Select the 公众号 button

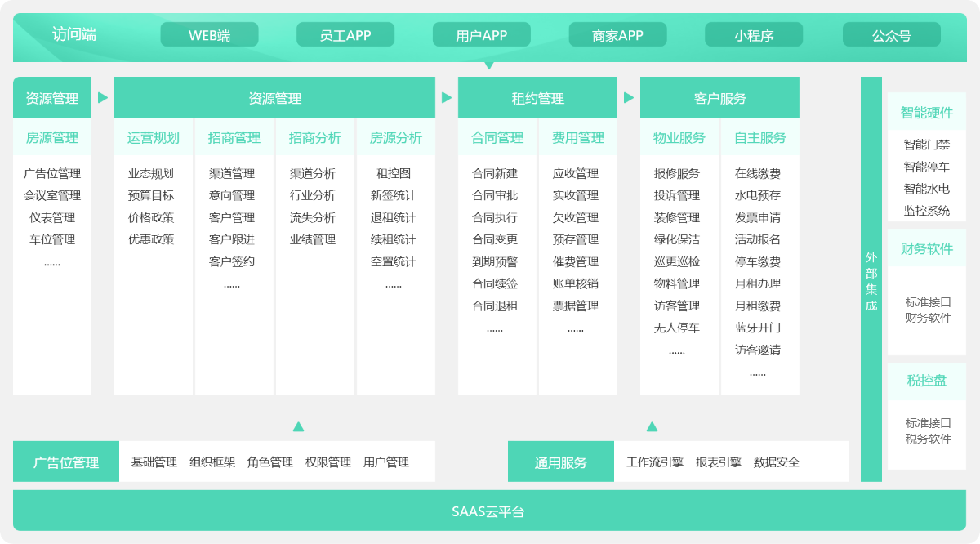[x=892, y=35]
